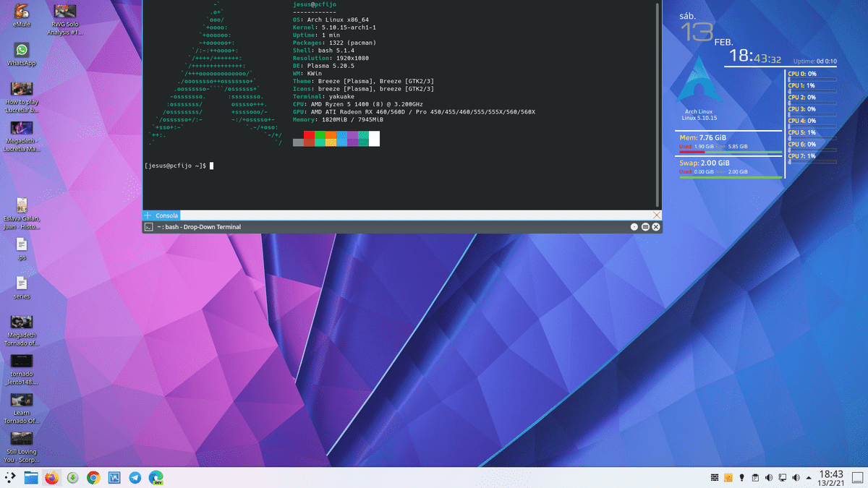The height and width of the screenshot is (488, 868).
Task: Toggle keep-open on Yakuake title bar
Action: [x=634, y=227]
